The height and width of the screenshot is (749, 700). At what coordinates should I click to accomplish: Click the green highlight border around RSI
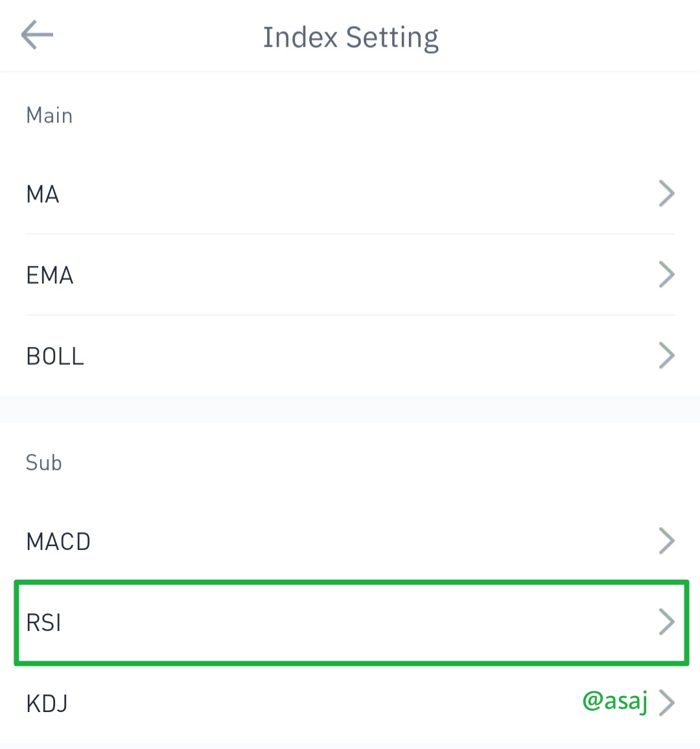click(x=351, y=582)
